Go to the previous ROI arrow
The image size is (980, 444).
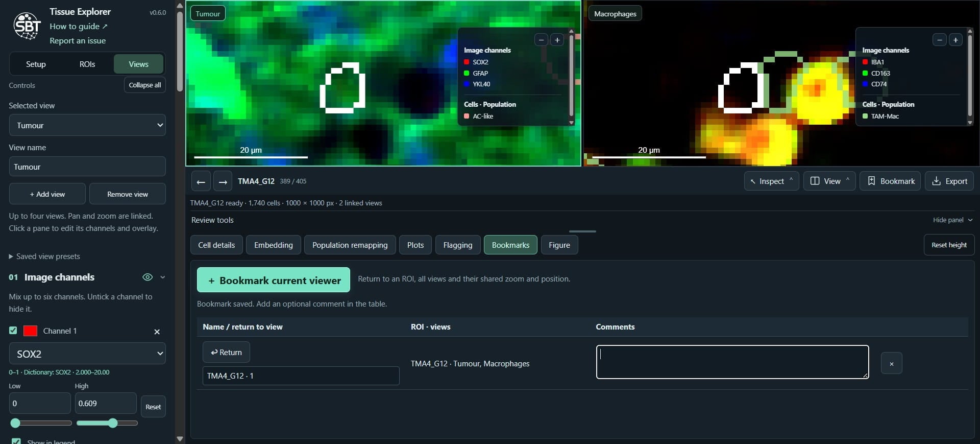201,181
